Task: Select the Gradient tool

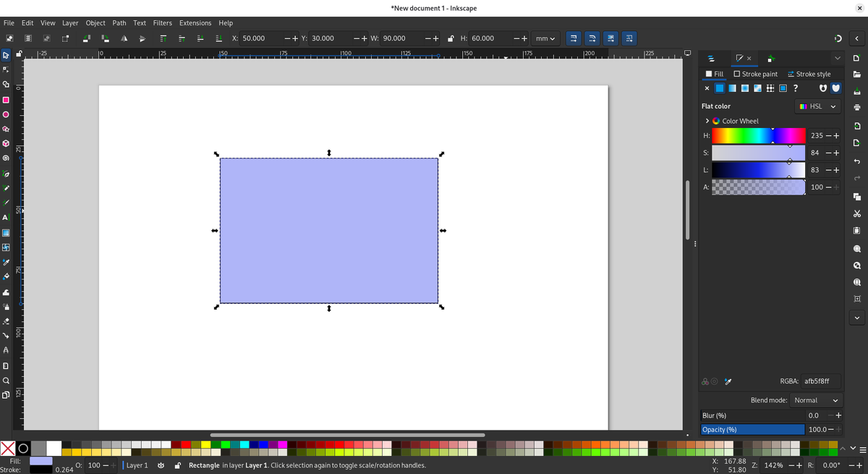Action: (x=6, y=232)
